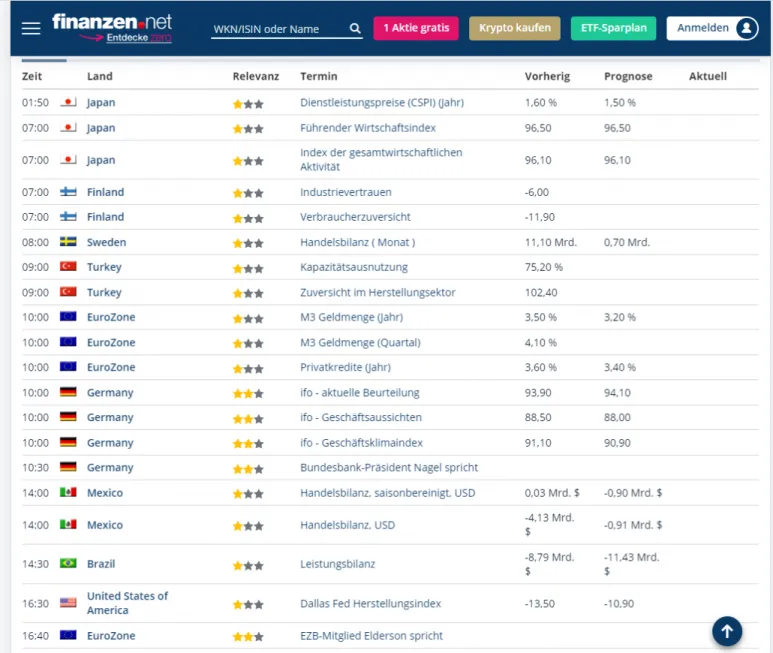
Task: Click the 102,40 previous value
Action: [541, 293]
